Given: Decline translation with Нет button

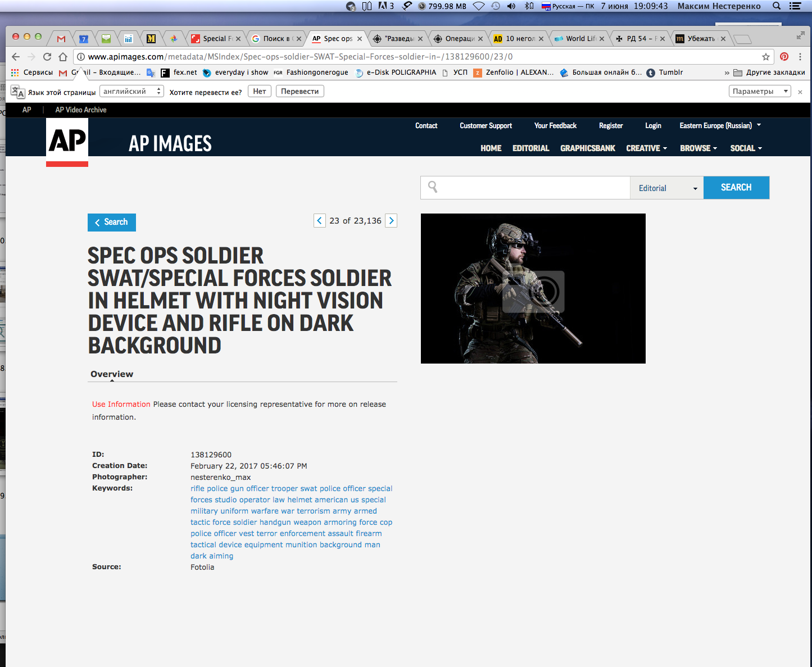Looking at the screenshot, I should [260, 91].
